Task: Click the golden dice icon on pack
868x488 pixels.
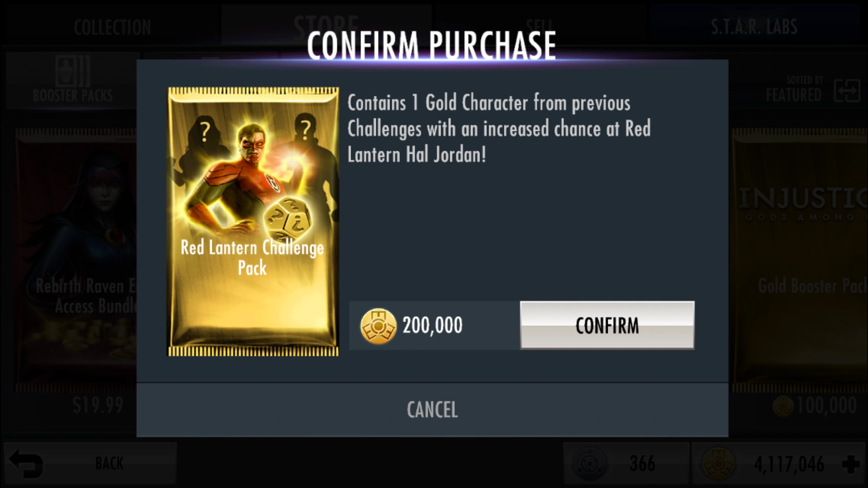Action: (x=288, y=217)
